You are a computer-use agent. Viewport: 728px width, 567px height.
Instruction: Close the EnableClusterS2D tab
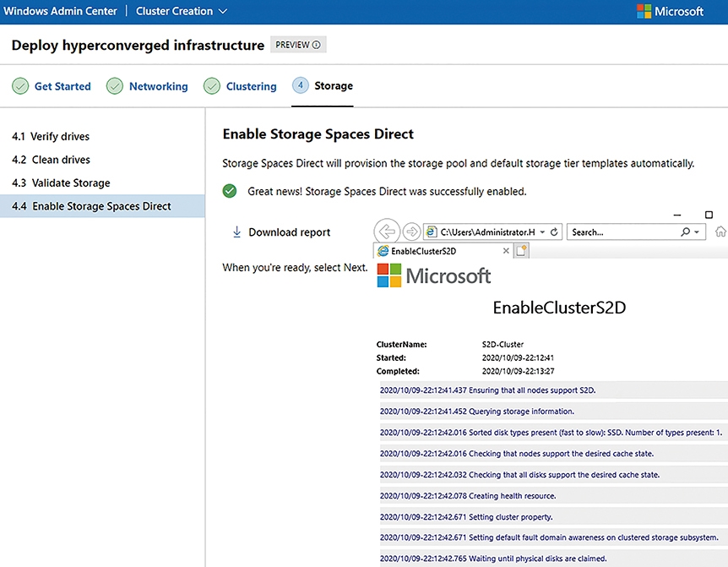[x=506, y=251]
